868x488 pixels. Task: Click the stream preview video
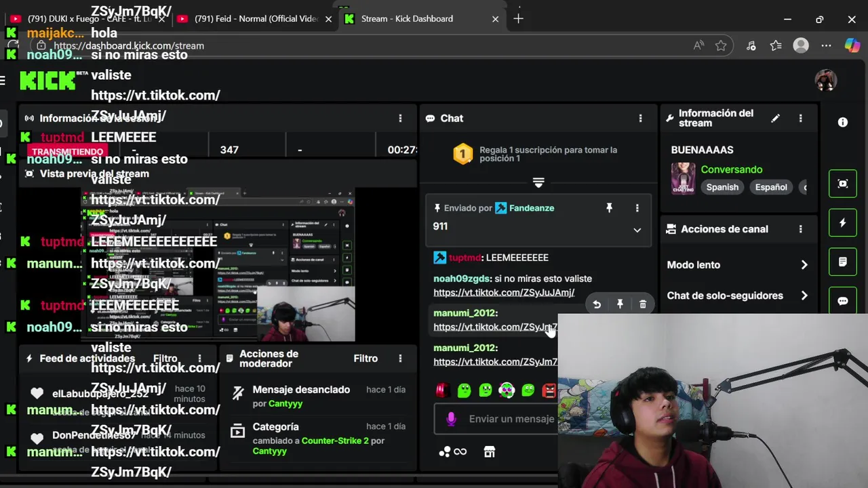click(218, 265)
